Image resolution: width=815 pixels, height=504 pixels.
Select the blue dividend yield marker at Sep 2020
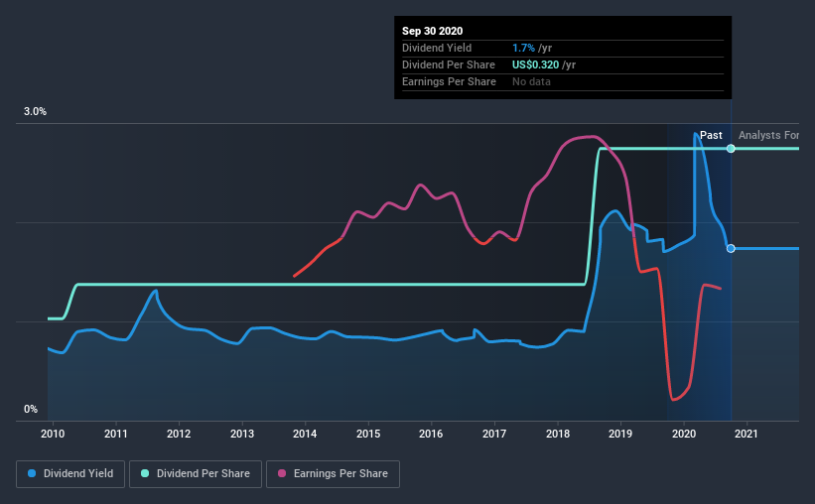click(731, 248)
